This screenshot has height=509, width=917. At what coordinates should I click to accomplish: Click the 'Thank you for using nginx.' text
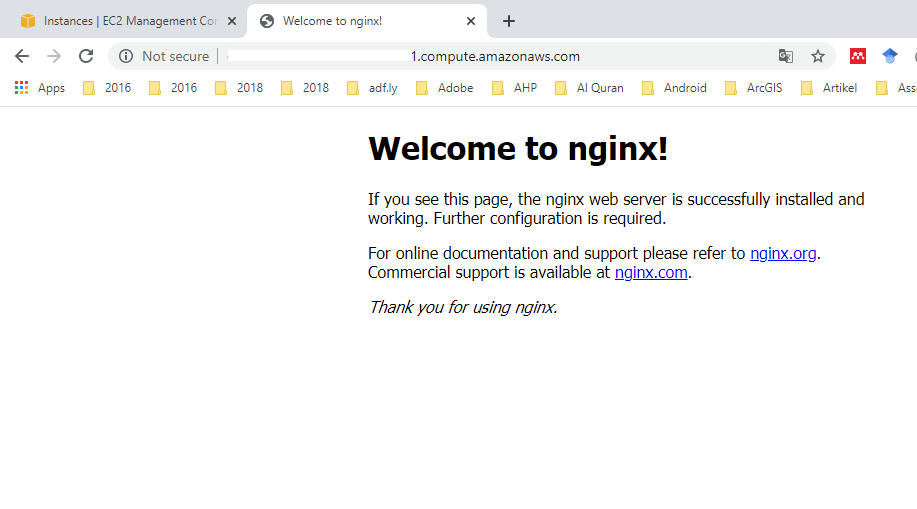463,307
